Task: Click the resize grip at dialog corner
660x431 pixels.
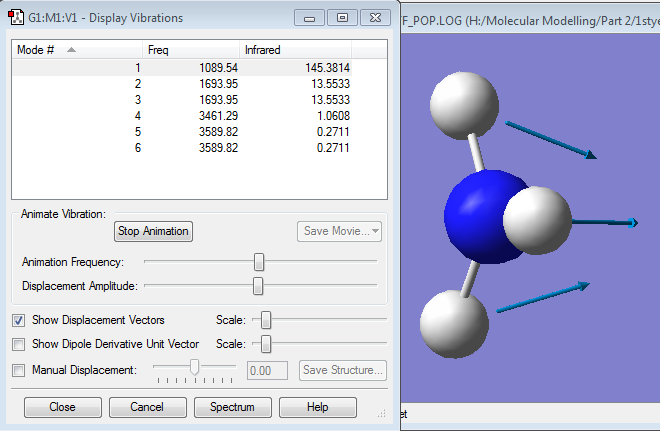Action: [381, 414]
